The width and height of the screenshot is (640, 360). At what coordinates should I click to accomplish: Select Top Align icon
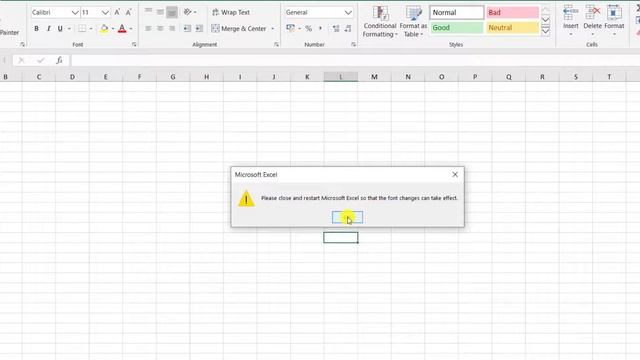click(148, 12)
